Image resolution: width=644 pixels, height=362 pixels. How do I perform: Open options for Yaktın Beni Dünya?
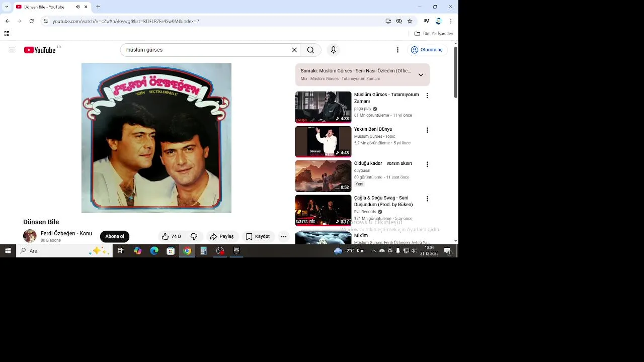(427, 130)
